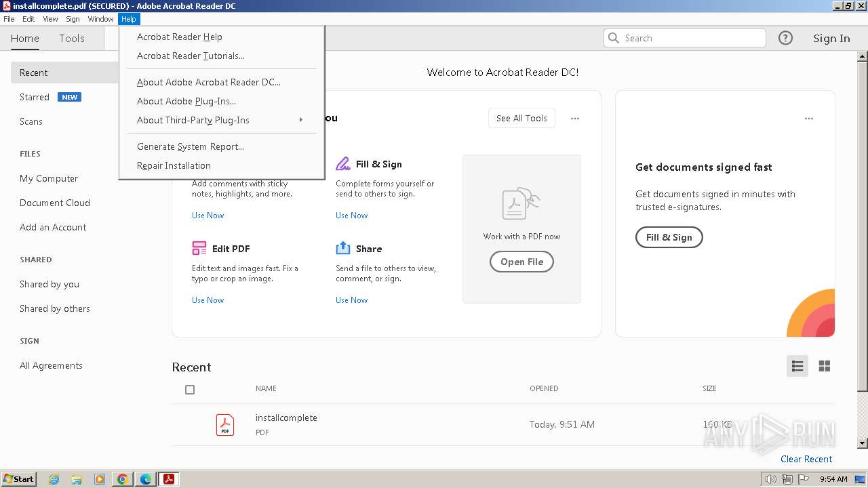Open Acrobat Reader Help menu entry
The image size is (868, 488).
pyautogui.click(x=221, y=37)
